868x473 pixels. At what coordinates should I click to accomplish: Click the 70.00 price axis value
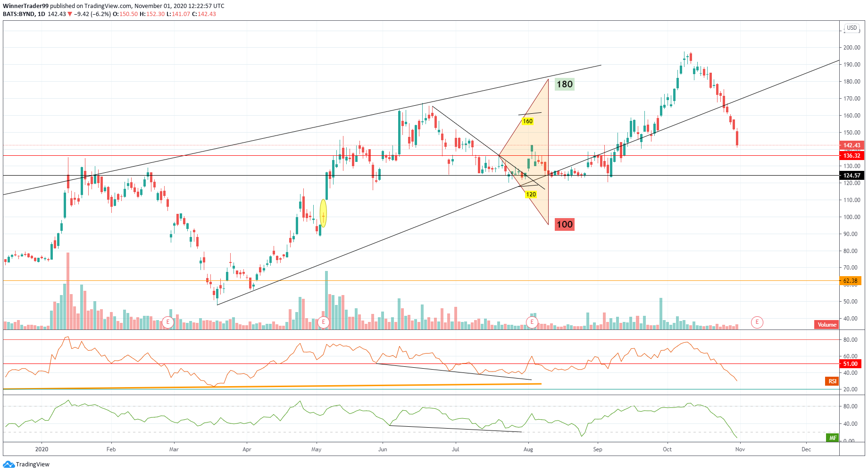(850, 268)
